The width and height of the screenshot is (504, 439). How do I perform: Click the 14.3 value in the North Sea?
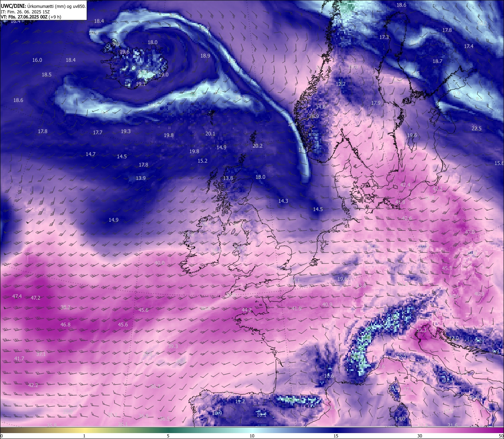[x=283, y=201]
